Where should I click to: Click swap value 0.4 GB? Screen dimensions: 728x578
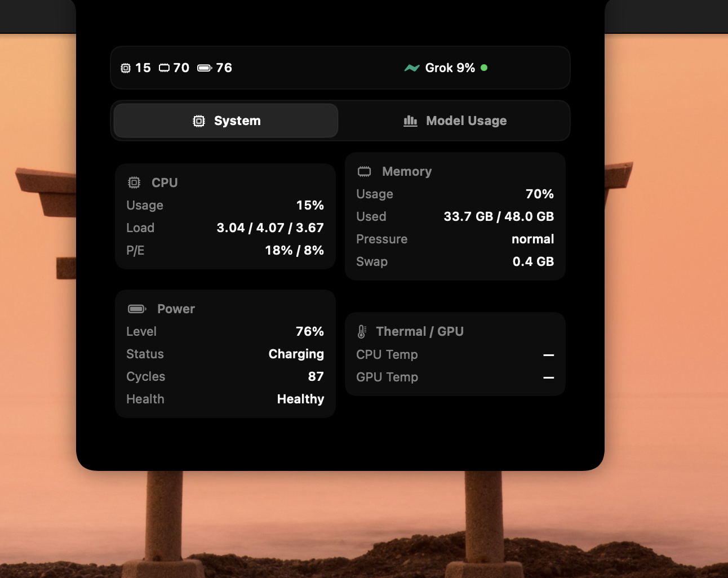[x=533, y=261]
